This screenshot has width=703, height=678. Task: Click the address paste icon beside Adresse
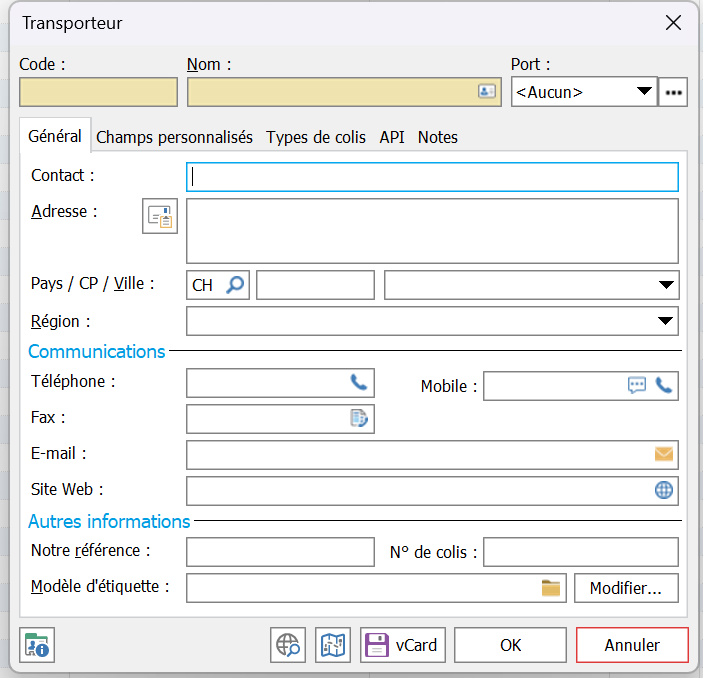pyautogui.click(x=160, y=216)
